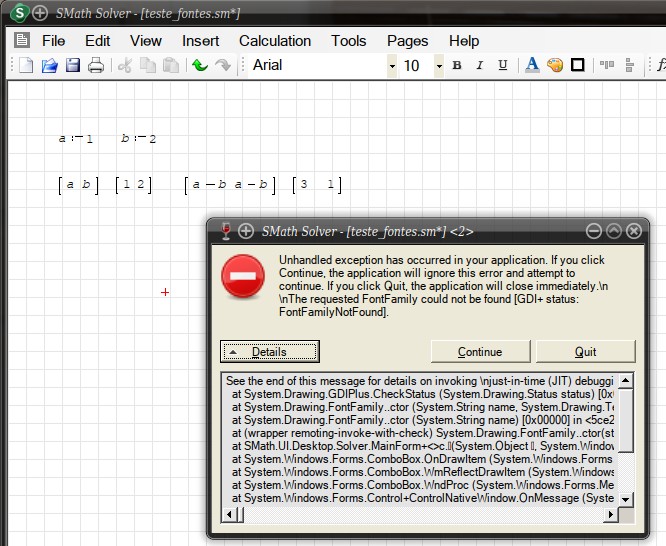This screenshot has width=666, height=546.
Task: Click the New document icon
Action: 26,66
